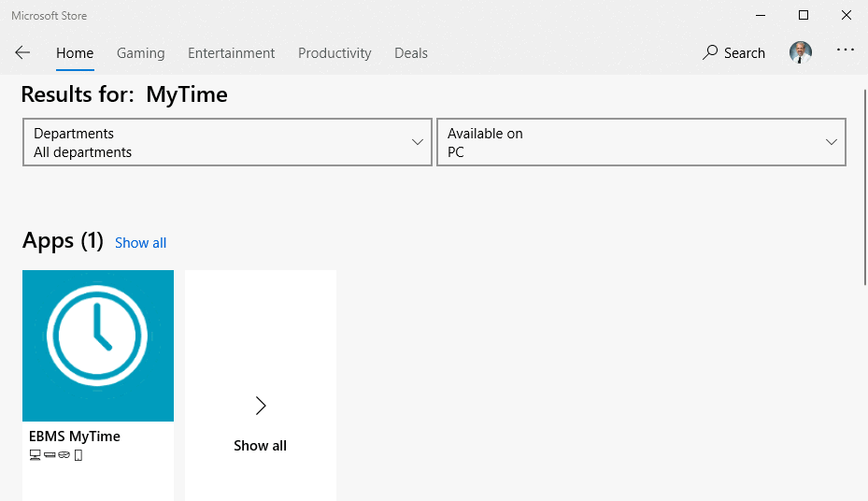Go to the Deals tab
Viewport: 868px width, 501px height.
pyautogui.click(x=410, y=53)
